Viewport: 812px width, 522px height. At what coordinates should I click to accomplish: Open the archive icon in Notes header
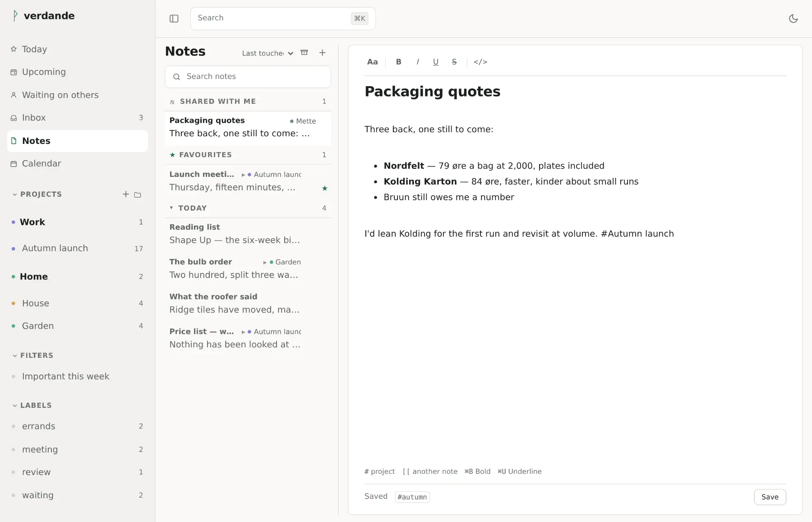[304, 53]
